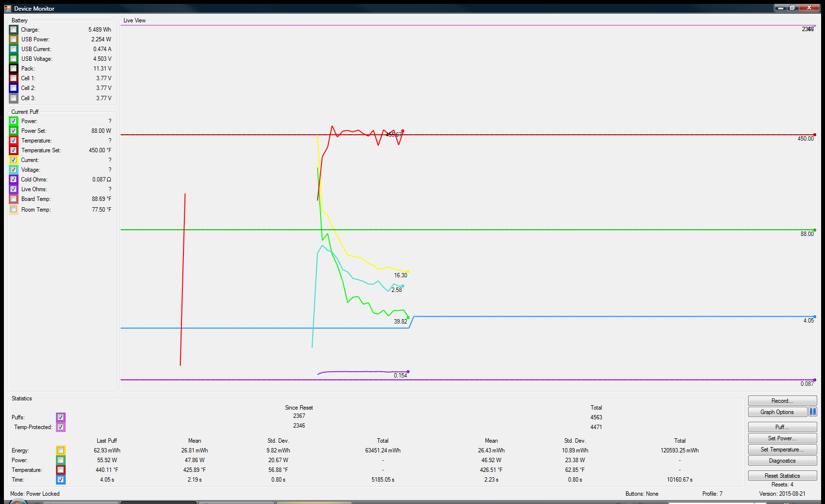Enable the Board Temp checkbox
Image resolution: width=825 pixels, height=504 pixels.
coord(14,199)
